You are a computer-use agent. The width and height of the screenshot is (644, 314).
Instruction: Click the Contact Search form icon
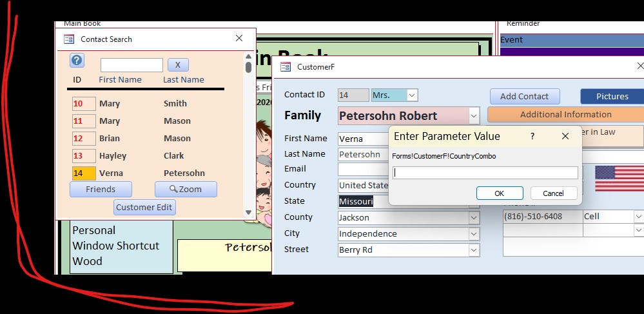[x=69, y=39]
